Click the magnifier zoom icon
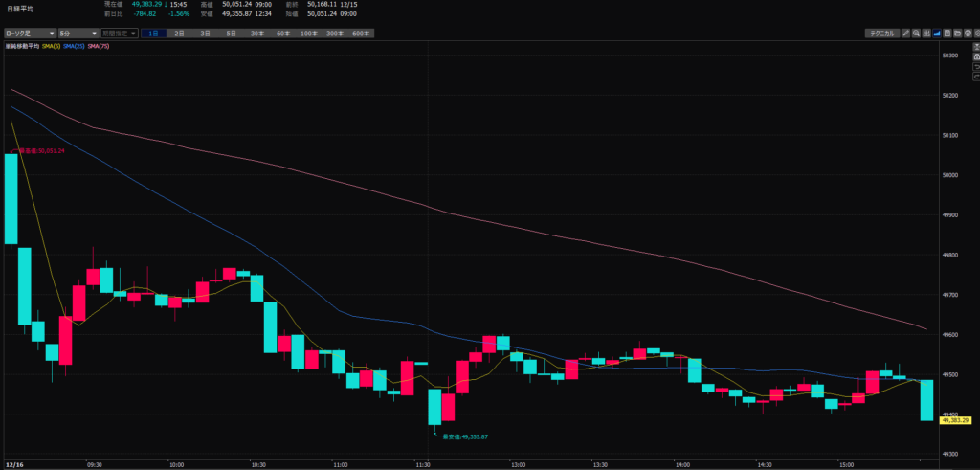 point(915,34)
